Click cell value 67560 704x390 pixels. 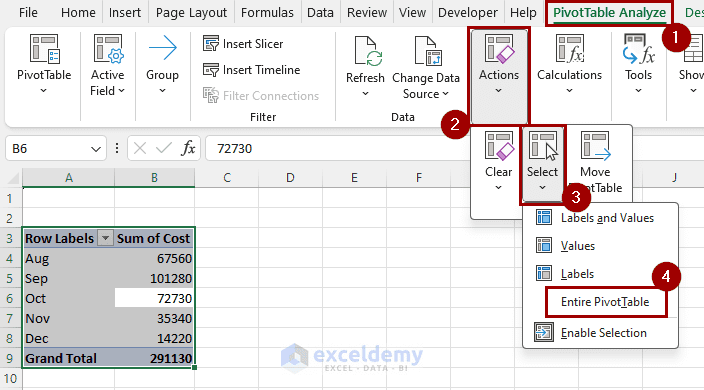[154, 259]
